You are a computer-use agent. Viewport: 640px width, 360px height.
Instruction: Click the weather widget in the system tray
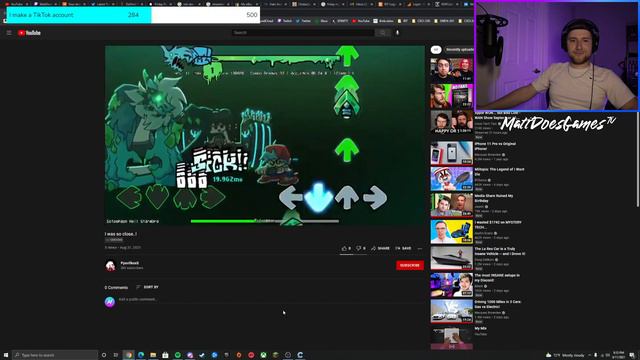point(565,355)
